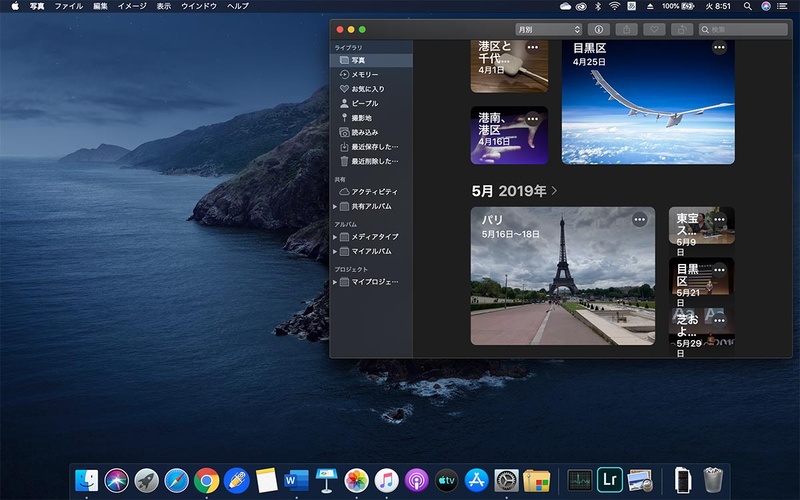
Task: Click the Bluetooth menu bar icon
Action: (598, 6)
